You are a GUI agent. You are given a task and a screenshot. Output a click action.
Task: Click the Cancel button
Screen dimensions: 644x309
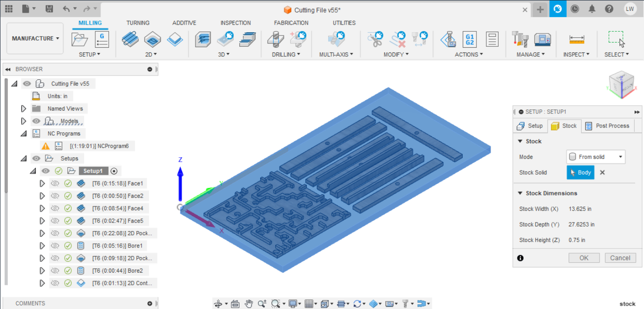click(620, 258)
